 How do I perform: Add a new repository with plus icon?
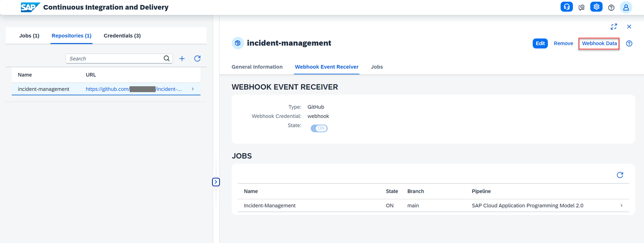(182, 59)
